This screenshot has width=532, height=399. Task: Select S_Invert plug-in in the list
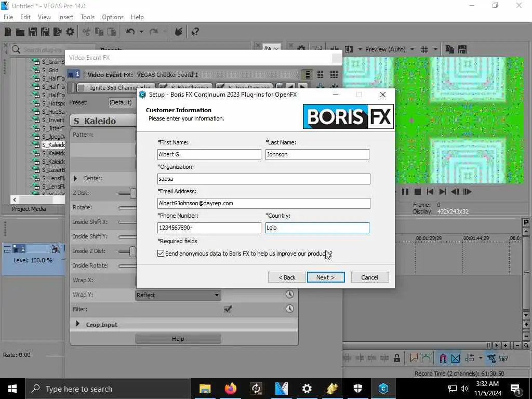coord(53,120)
